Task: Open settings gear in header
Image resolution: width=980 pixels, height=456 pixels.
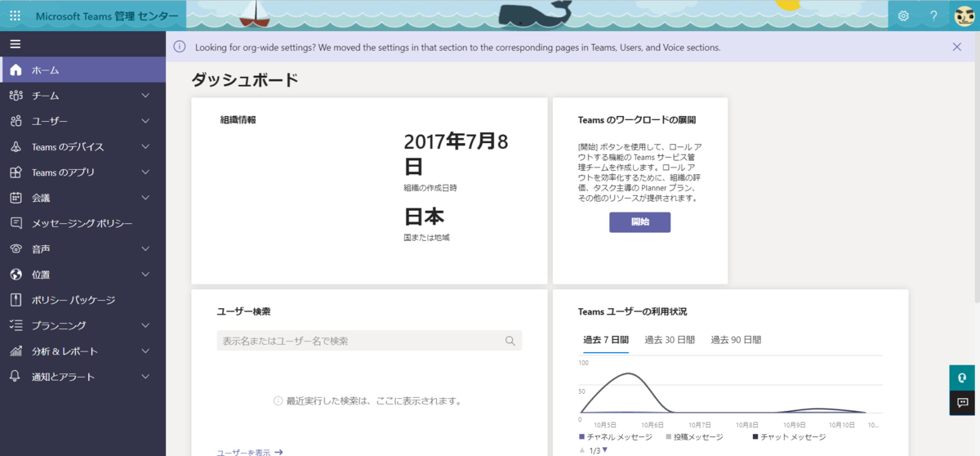Action: (x=903, y=16)
